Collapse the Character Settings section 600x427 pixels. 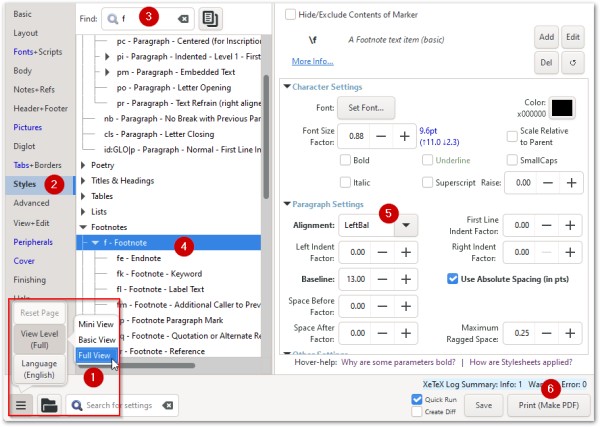point(287,86)
